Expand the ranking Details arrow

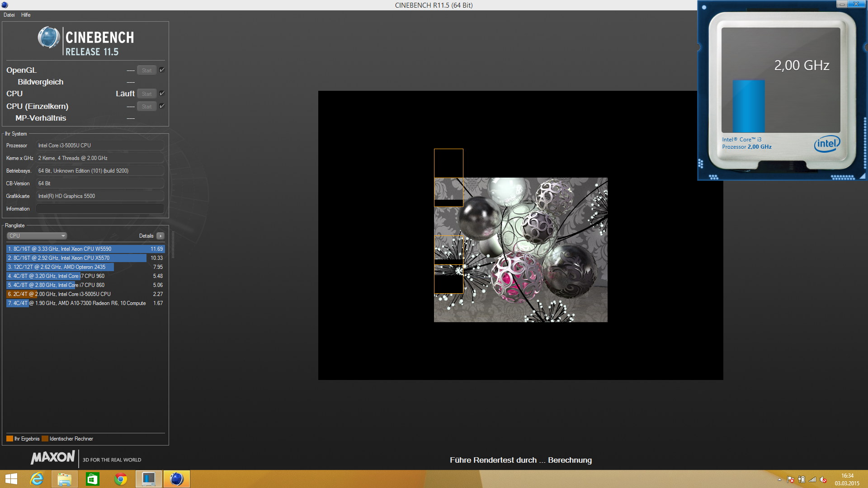(x=160, y=236)
